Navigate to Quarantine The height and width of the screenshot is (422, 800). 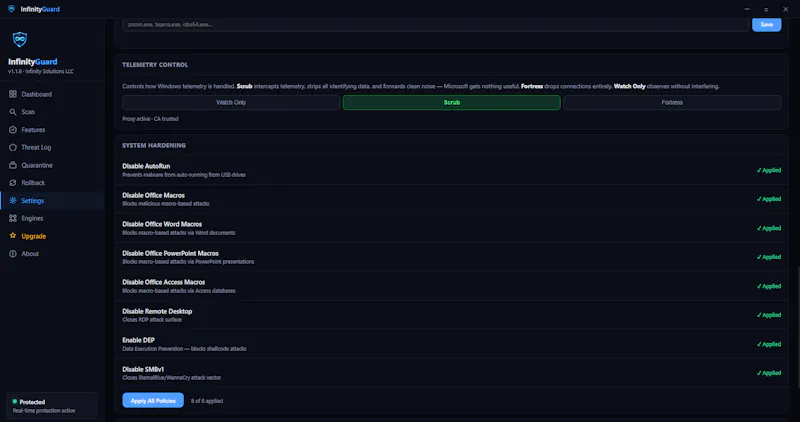[x=52, y=165]
